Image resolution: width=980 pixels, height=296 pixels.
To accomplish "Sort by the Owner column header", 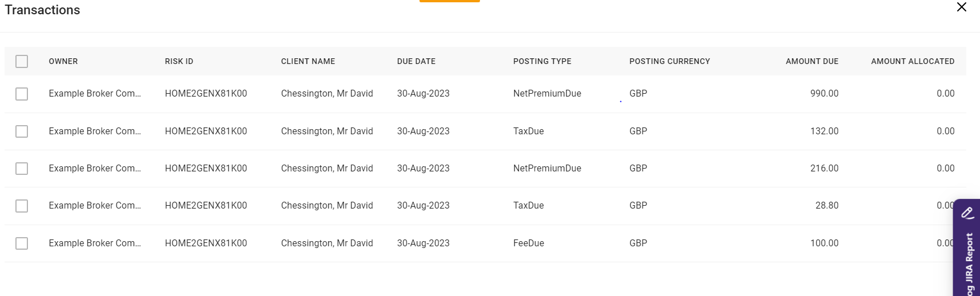I will [x=63, y=61].
